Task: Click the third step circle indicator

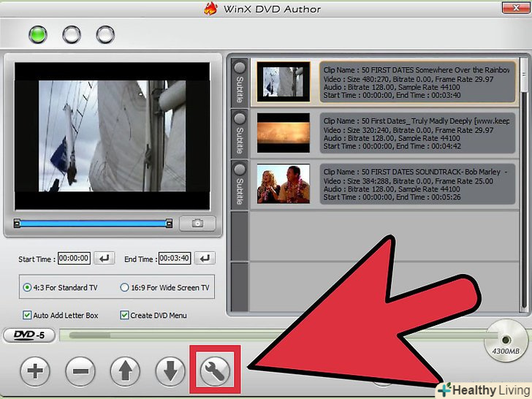Action: pos(105,34)
